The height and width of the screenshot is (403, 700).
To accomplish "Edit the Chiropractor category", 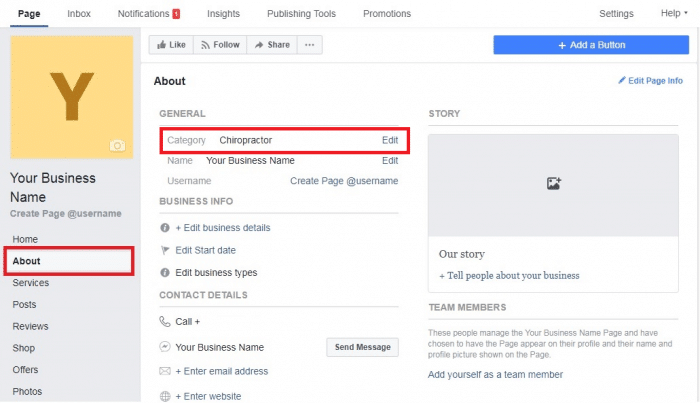I will point(390,140).
